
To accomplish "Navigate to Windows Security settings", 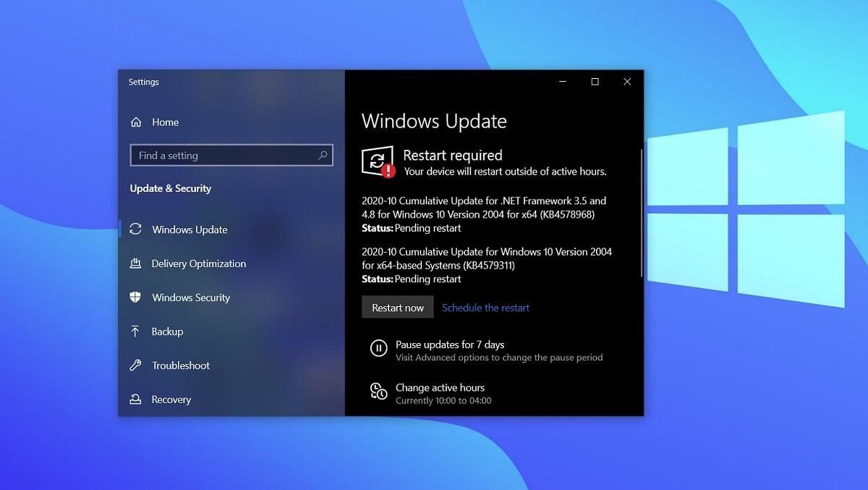I will (190, 297).
